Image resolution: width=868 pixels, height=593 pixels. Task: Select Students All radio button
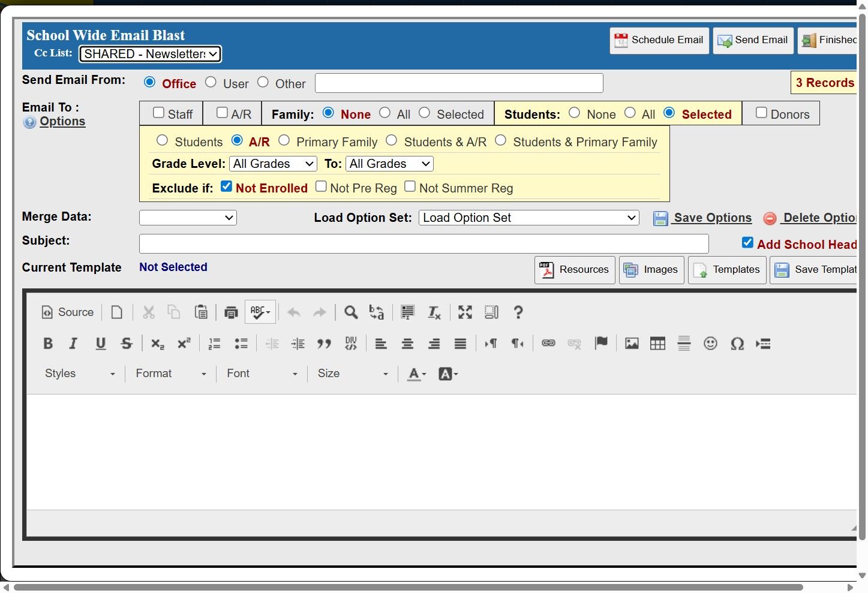(x=630, y=113)
